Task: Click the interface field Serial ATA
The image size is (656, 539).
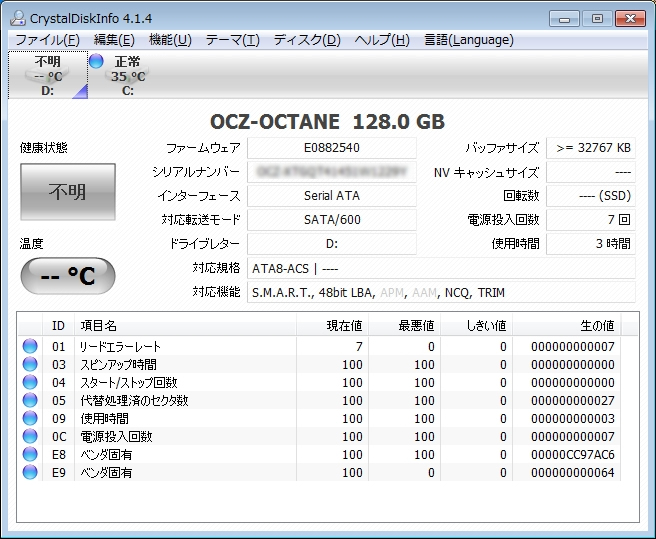Action: point(332,196)
